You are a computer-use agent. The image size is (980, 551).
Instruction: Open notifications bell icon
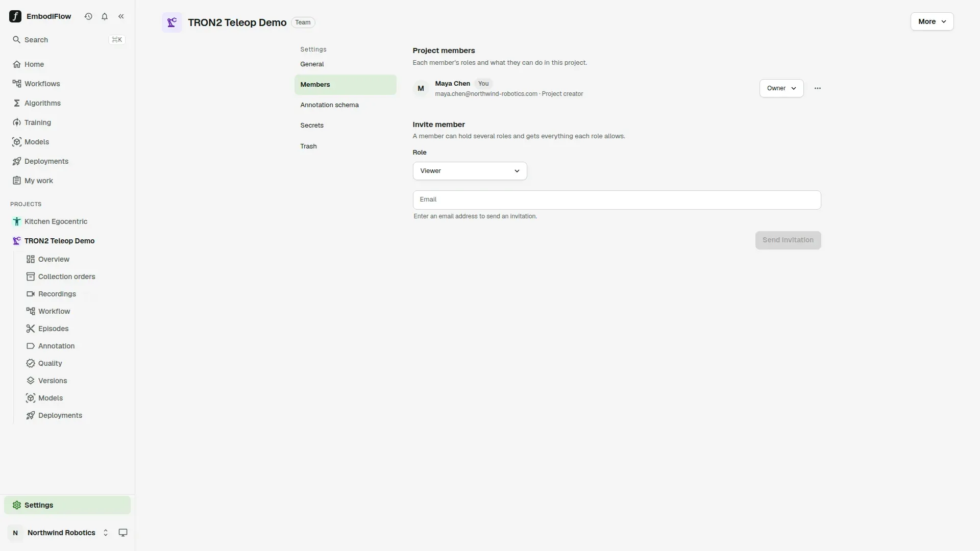[x=105, y=16]
